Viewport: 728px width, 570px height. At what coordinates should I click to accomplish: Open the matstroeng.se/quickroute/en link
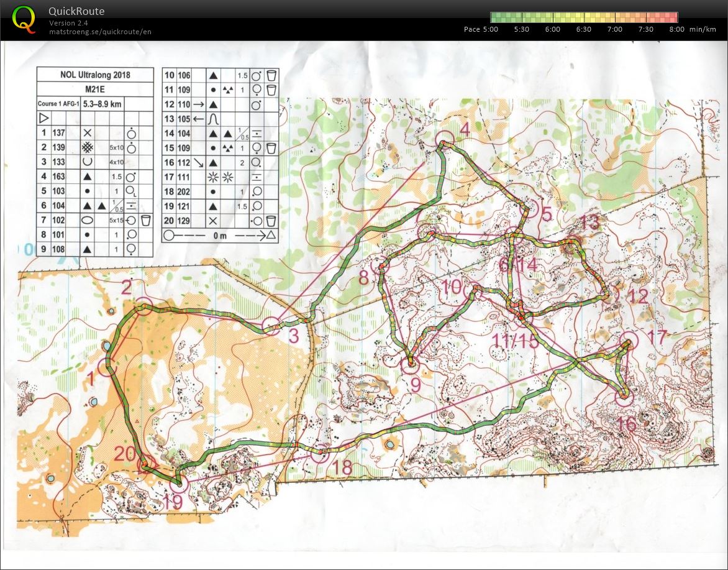coord(100,32)
